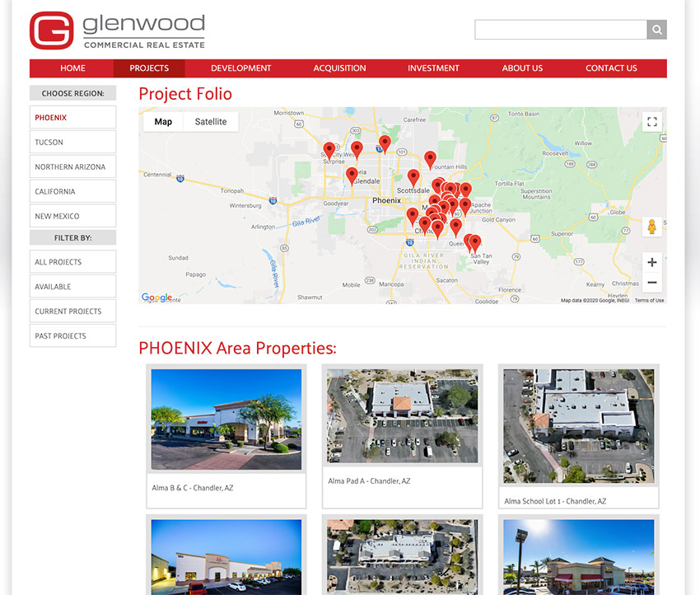Open the DEVELOPMENT navigation menu item

point(240,68)
